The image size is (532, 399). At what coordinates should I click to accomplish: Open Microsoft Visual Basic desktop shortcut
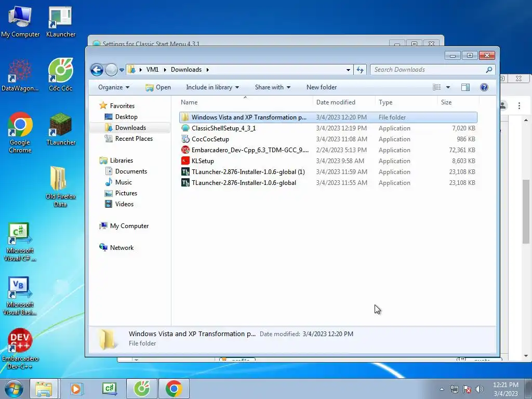[20, 296]
